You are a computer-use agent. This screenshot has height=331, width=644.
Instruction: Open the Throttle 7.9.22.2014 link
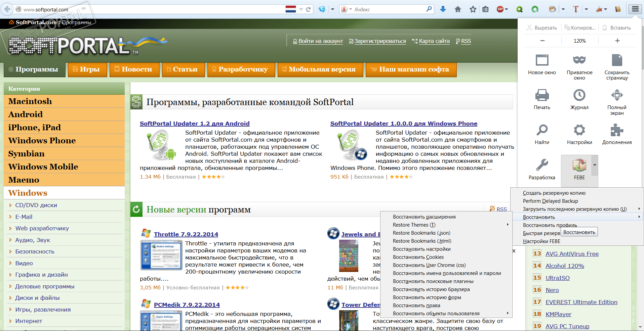click(186, 234)
